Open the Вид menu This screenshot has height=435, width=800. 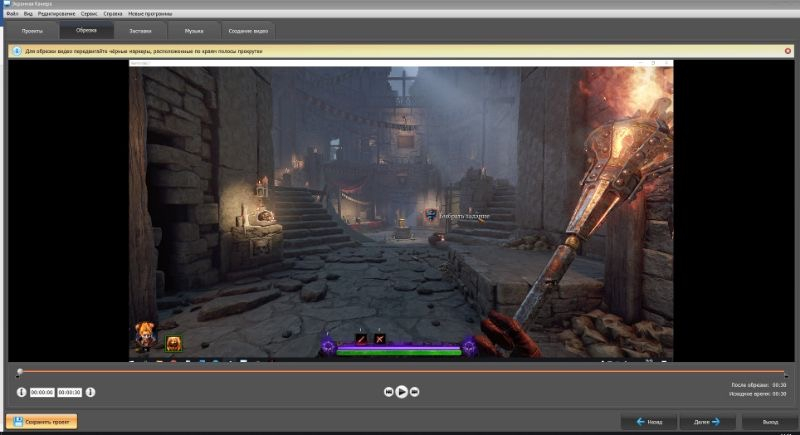(28, 14)
